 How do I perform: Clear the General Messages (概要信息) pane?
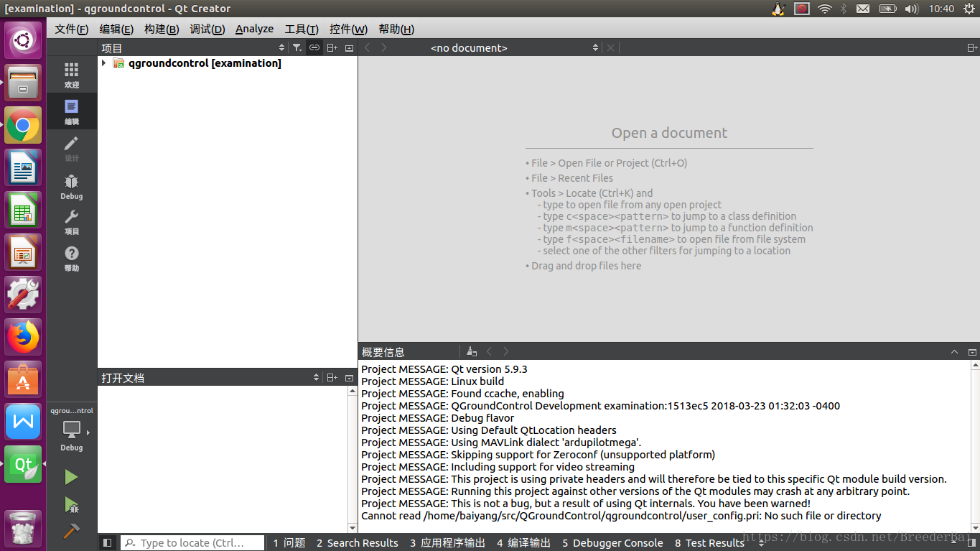472,351
